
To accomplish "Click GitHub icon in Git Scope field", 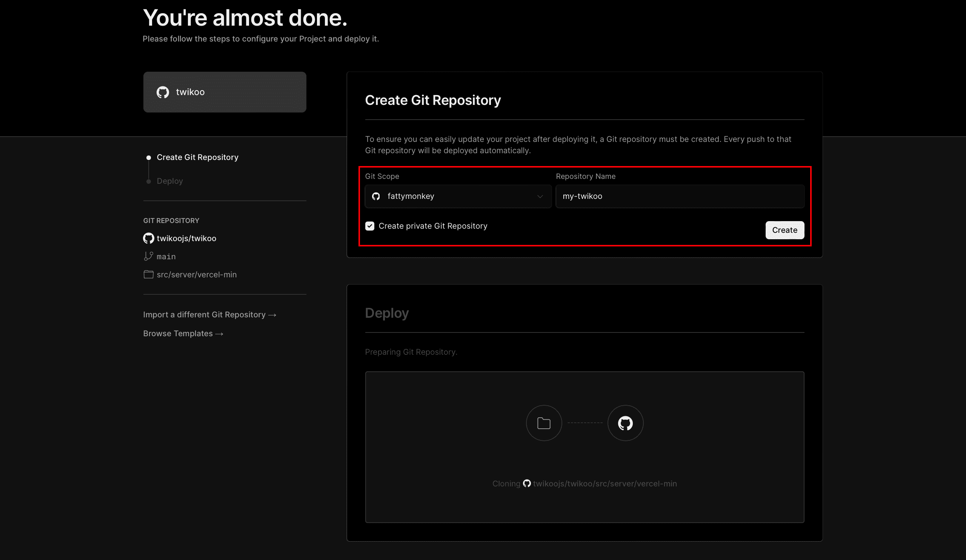I will 376,196.
